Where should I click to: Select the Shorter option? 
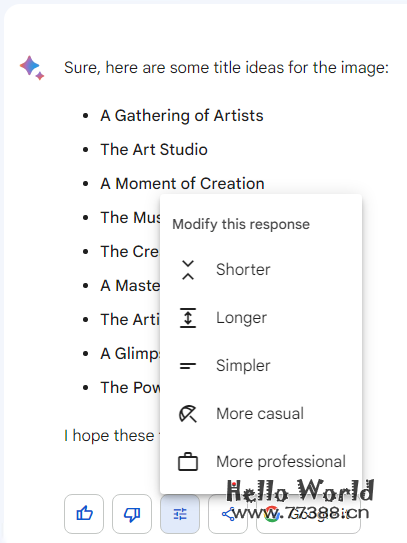click(261, 270)
